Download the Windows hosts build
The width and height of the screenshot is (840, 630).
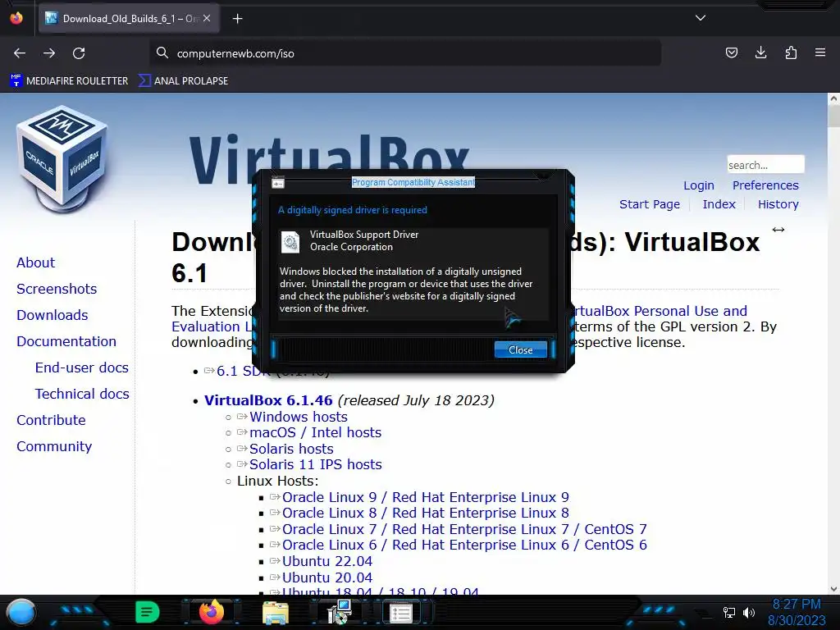click(x=299, y=417)
